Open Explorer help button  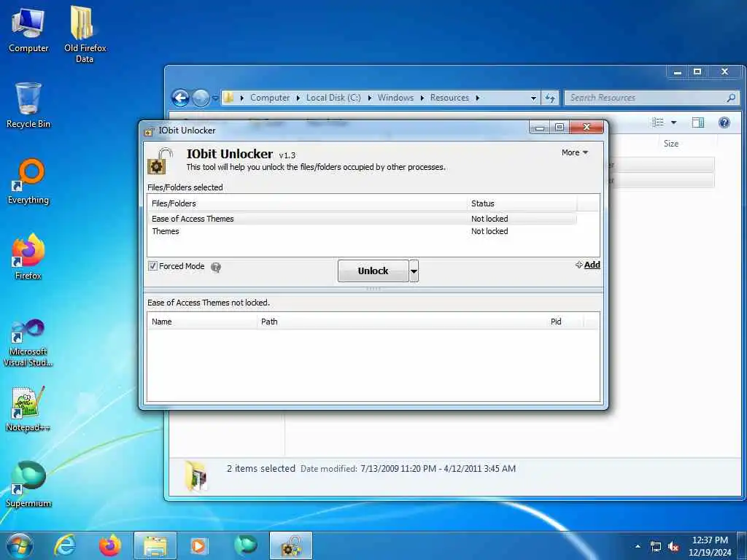(724, 122)
